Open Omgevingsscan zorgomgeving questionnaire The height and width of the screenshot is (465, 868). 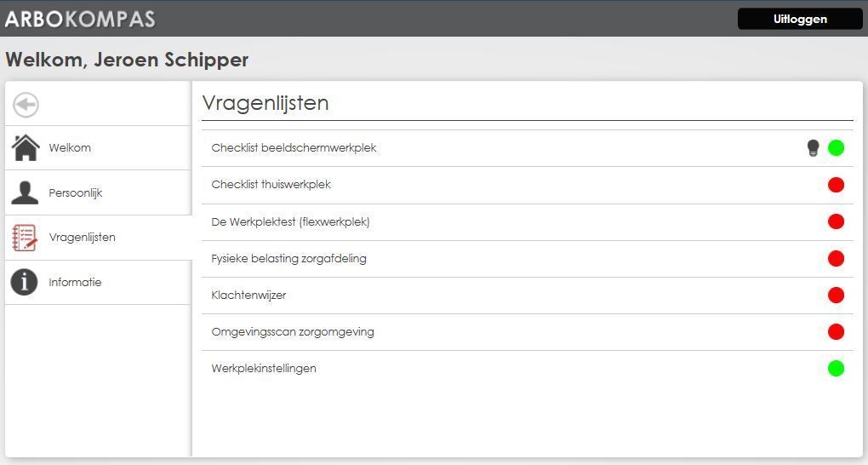click(x=292, y=332)
